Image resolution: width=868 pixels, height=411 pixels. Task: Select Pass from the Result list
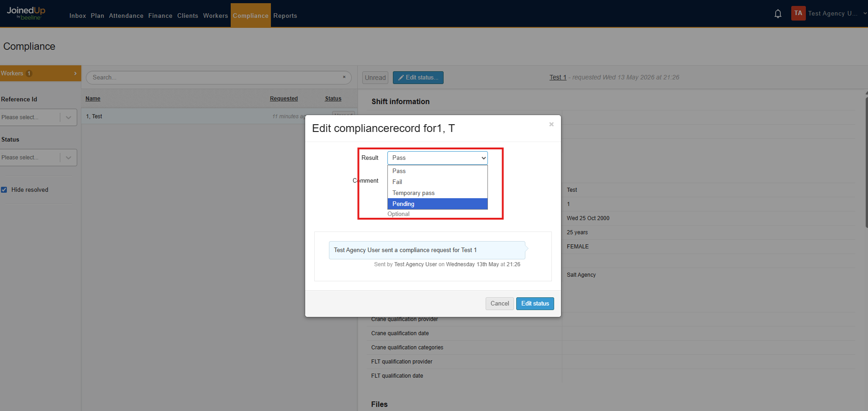438,171
